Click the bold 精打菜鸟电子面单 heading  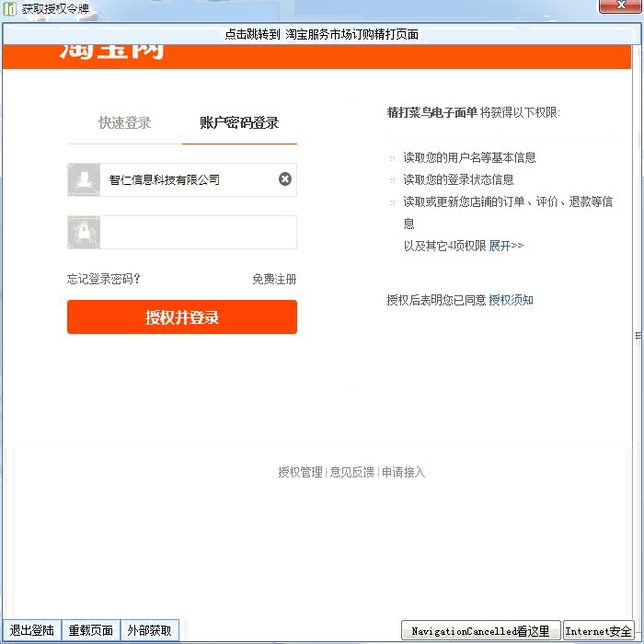(x=432, y=112)
